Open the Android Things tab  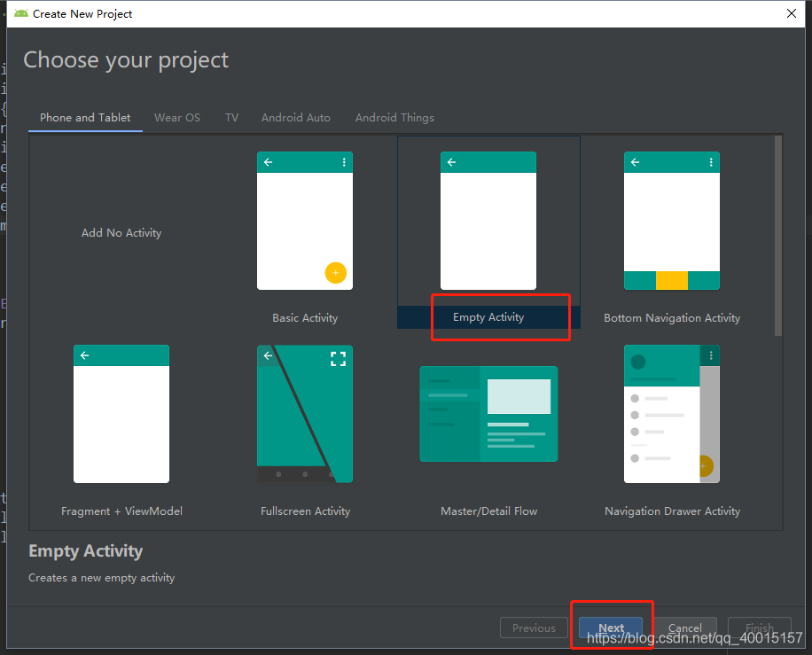click(394, 117)
